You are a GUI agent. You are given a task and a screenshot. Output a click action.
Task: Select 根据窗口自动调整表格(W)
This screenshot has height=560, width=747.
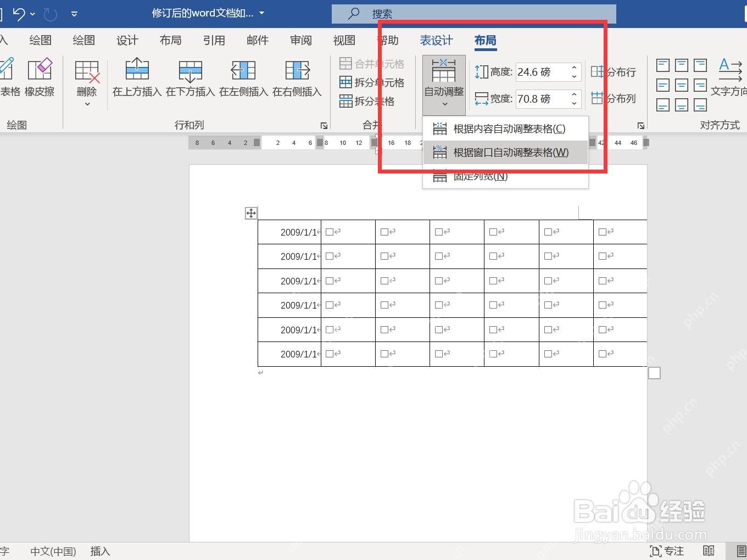point(505,153)
